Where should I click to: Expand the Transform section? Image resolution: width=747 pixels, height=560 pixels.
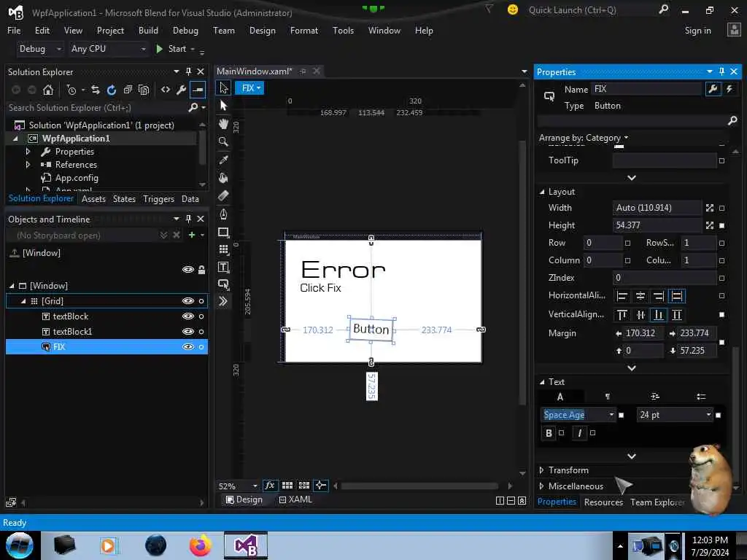[x=542, y=470]
